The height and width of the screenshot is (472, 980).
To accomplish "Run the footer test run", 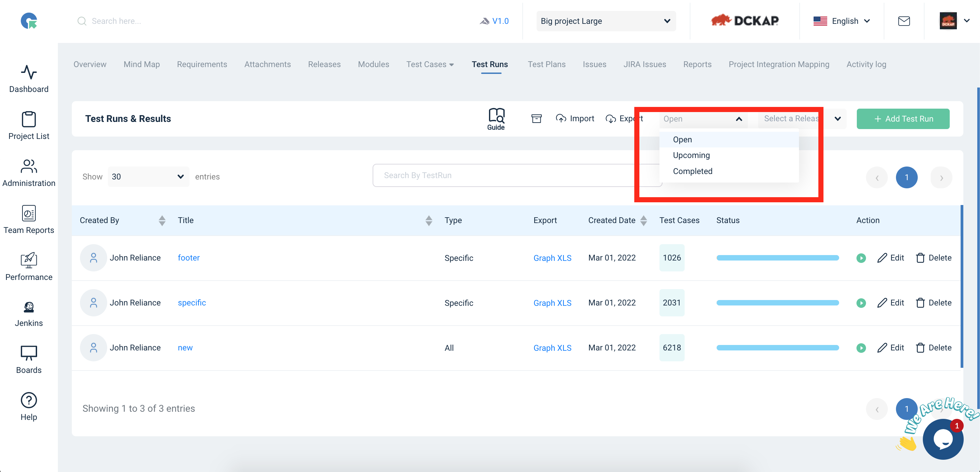I will pos(861,258).
